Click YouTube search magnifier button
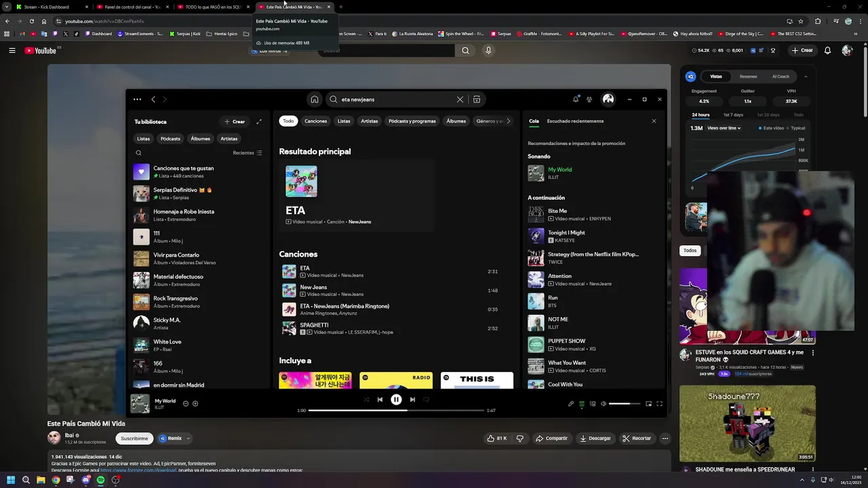This screenshot has height=488, width=868. click(x=465, y=50)
